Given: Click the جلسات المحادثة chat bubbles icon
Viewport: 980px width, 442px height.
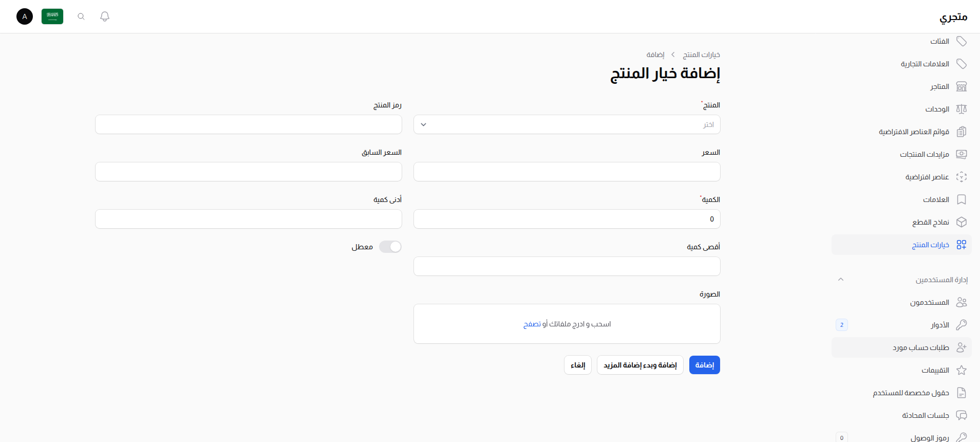Looking at the screenshot, I should [x=962, y=415].
